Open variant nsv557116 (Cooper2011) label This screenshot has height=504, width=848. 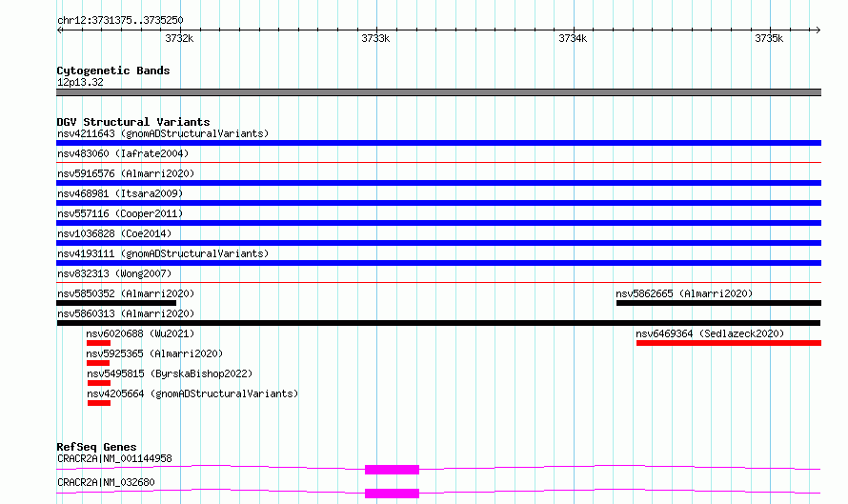tap(120, 213)
